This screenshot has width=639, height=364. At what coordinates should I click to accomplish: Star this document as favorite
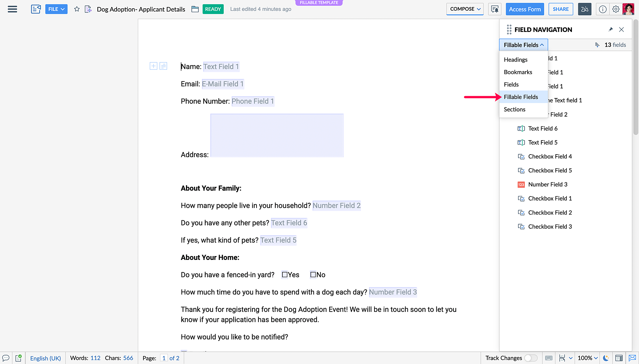tap(77, 9)
